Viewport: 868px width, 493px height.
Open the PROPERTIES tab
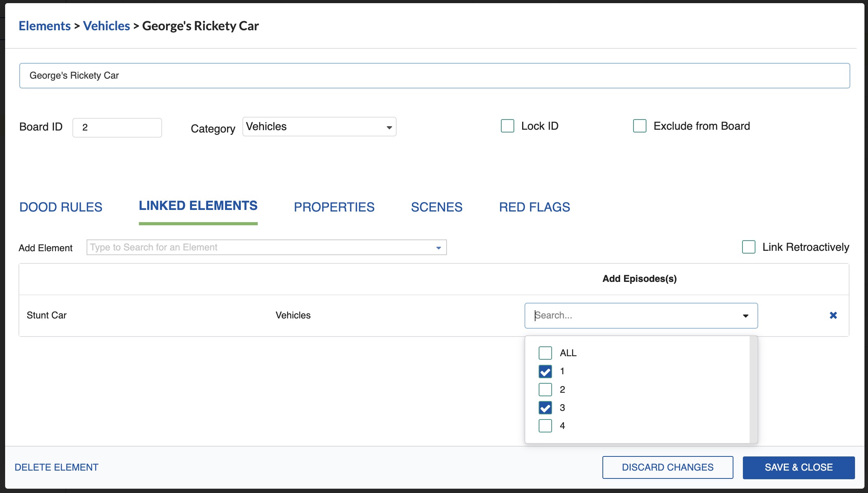click(334, 207)
